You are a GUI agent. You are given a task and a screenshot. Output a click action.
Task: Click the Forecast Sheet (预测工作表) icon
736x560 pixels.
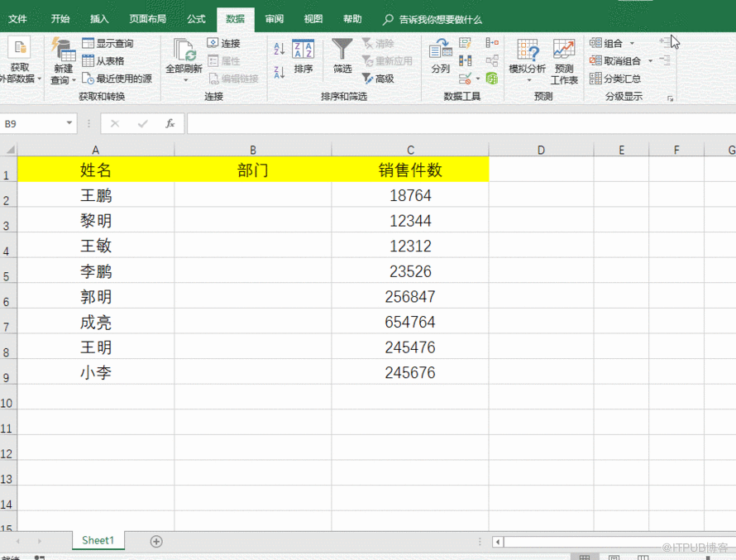click(x=564, y=60)
